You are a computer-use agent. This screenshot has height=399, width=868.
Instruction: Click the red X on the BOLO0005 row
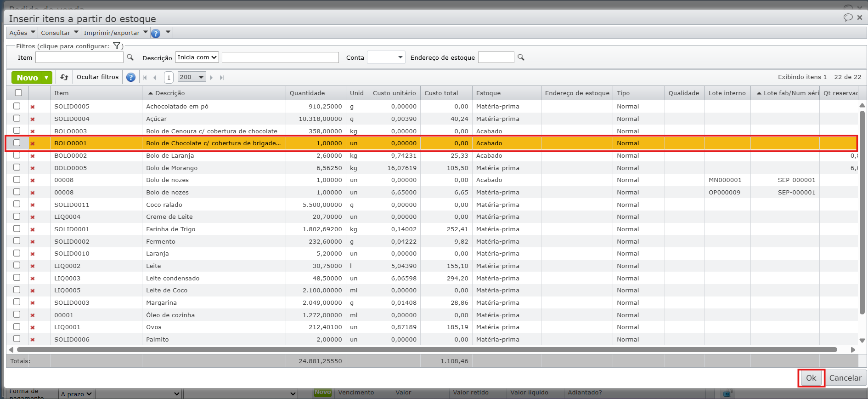(x=33, y=168)
